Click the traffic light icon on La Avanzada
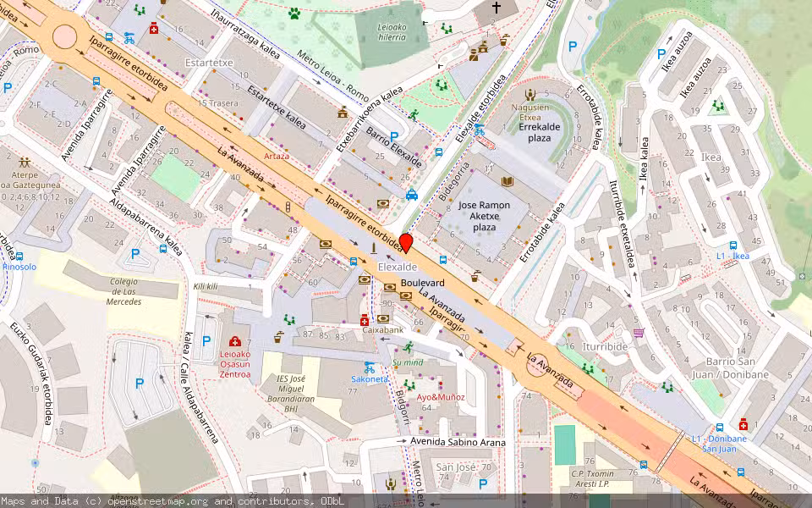Viewport: 812px width, 508px height. click(x=288, y=207)
